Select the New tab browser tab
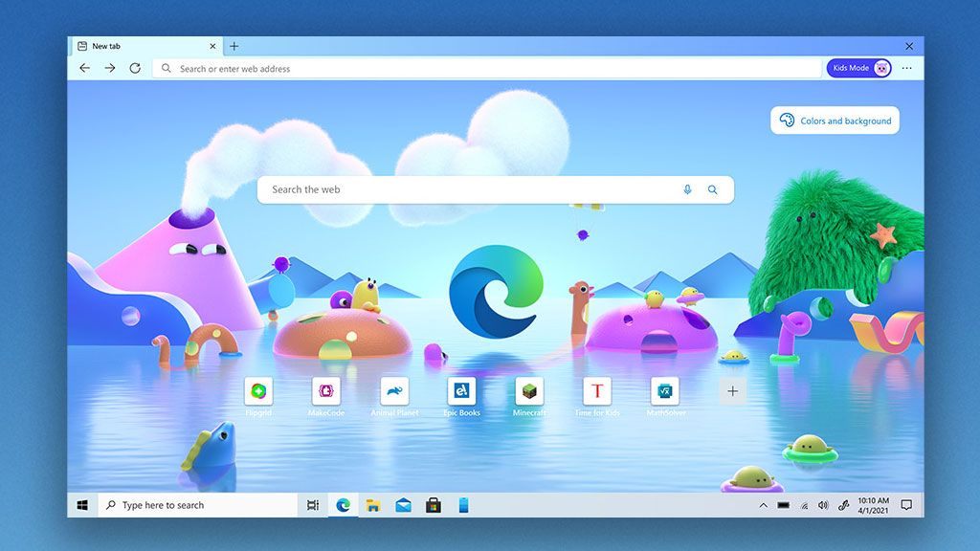 [146, 46]
